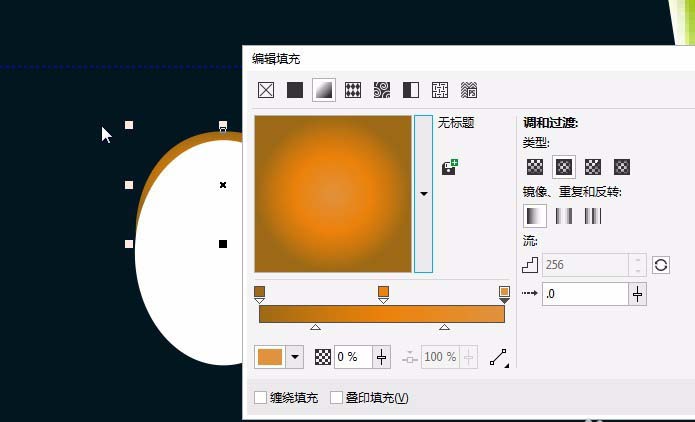
Task: Click the node transparency checkerboard icon
Action: (x=323, y=357)
